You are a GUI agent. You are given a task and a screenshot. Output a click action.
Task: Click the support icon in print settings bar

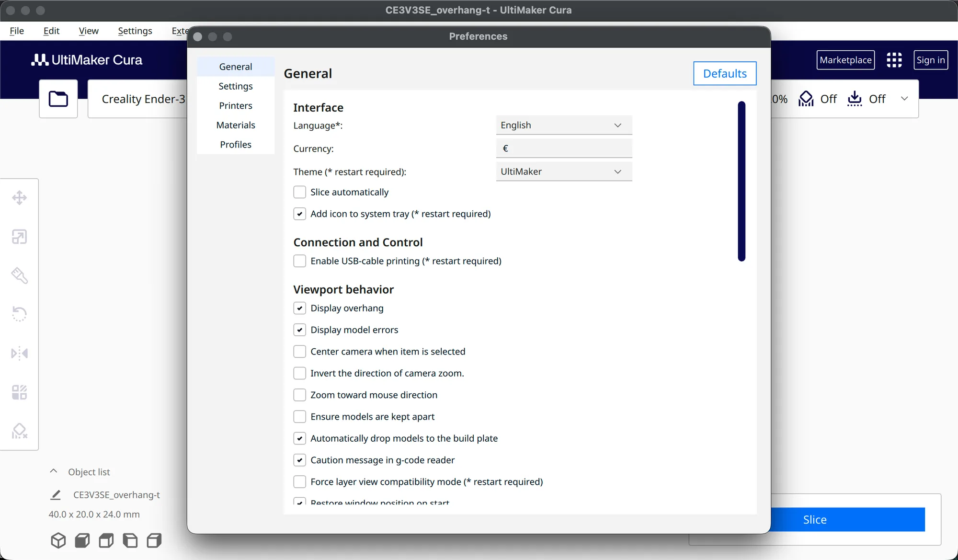tap(806, 99)
